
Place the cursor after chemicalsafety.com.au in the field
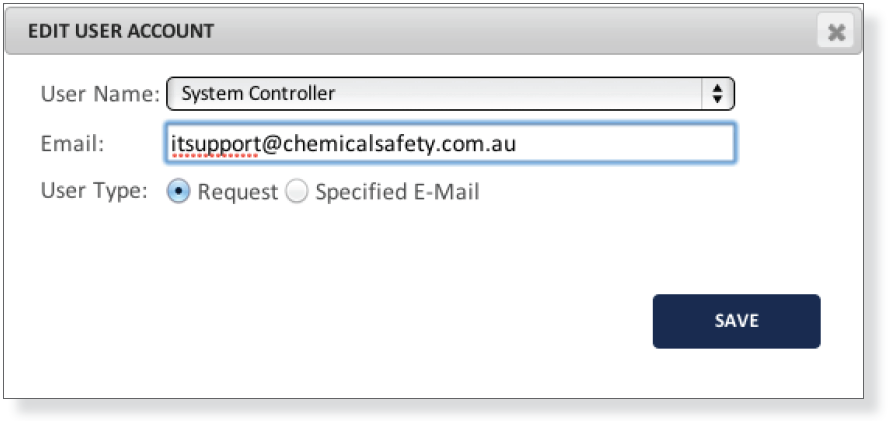tap(519, 144)
